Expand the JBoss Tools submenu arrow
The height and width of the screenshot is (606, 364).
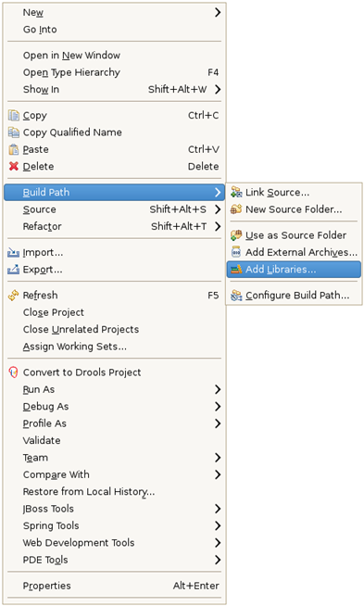[x=218, y=509]
